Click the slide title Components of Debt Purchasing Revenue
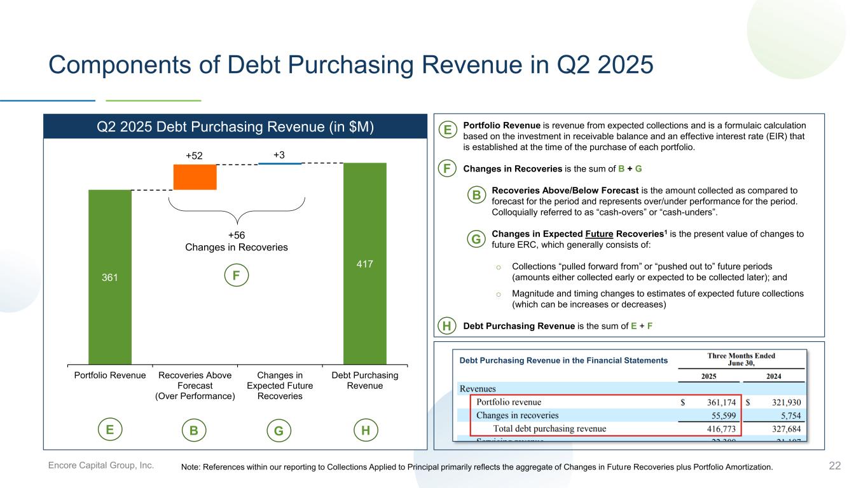Screen dimensions: 868x488 (x=351, y=67)
